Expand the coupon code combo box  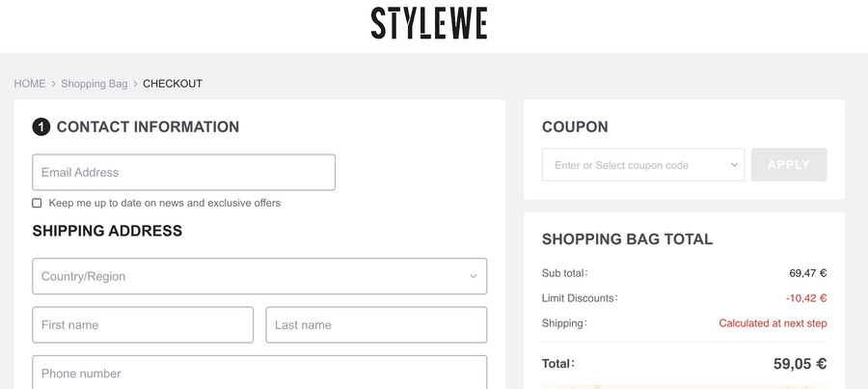(642, 165)
